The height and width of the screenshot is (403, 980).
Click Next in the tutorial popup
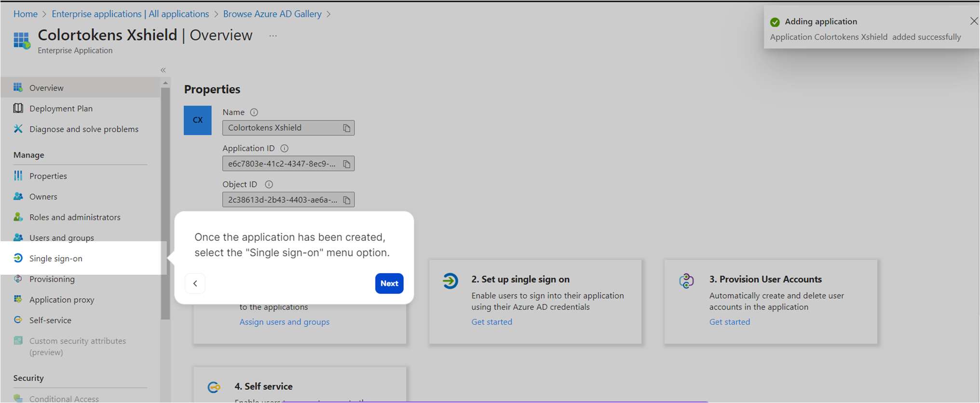[x=389, y=283]
